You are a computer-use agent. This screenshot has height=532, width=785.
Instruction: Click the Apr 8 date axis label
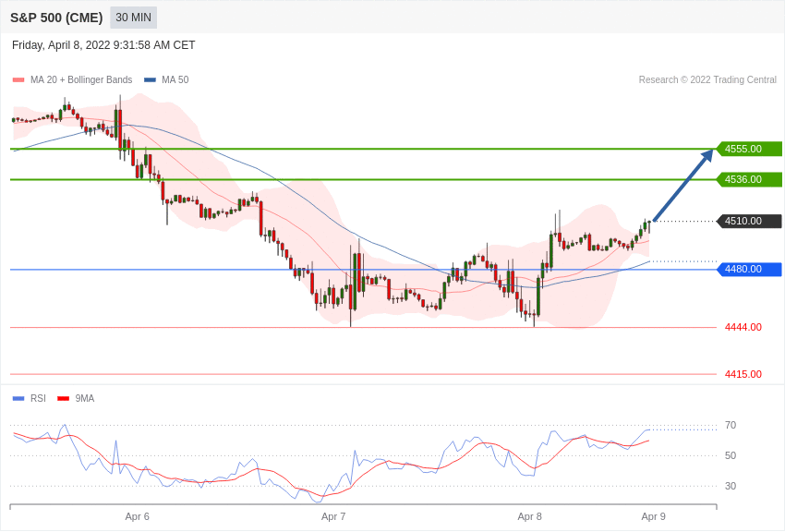coord(530,516)
